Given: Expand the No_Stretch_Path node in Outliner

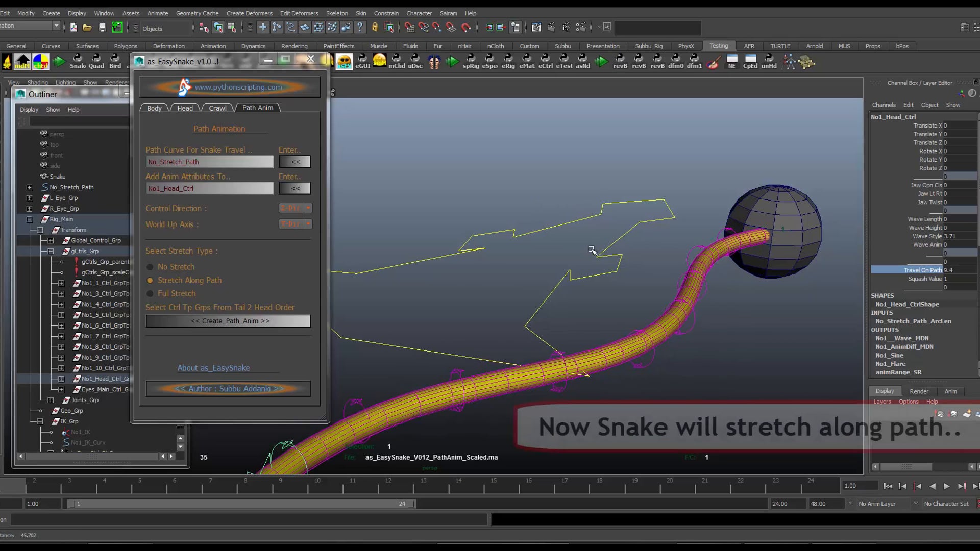Looking at the screenshot, I should [29, 187].
